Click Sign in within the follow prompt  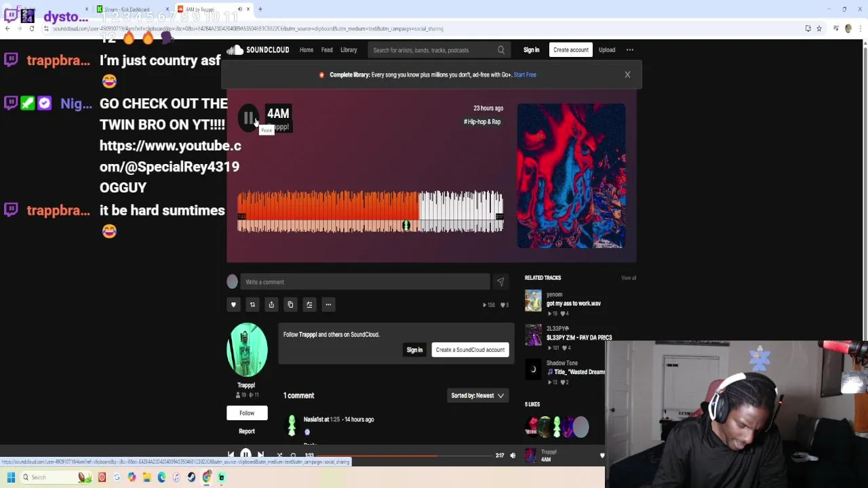point(414,350)
